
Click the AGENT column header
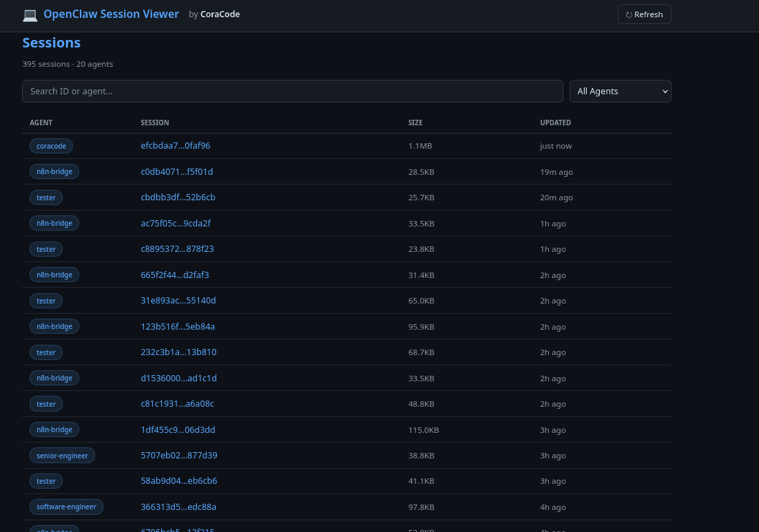click(x=41, y=123)
